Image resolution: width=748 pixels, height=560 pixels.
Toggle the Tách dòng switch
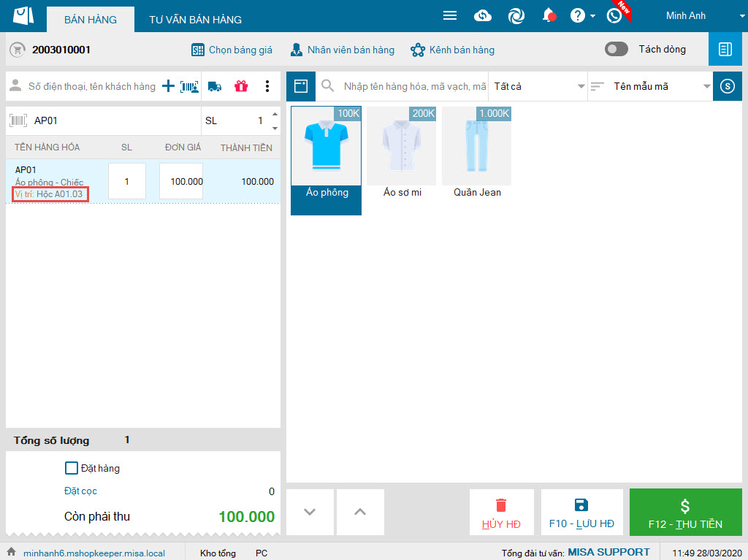[x=617, y=49]
